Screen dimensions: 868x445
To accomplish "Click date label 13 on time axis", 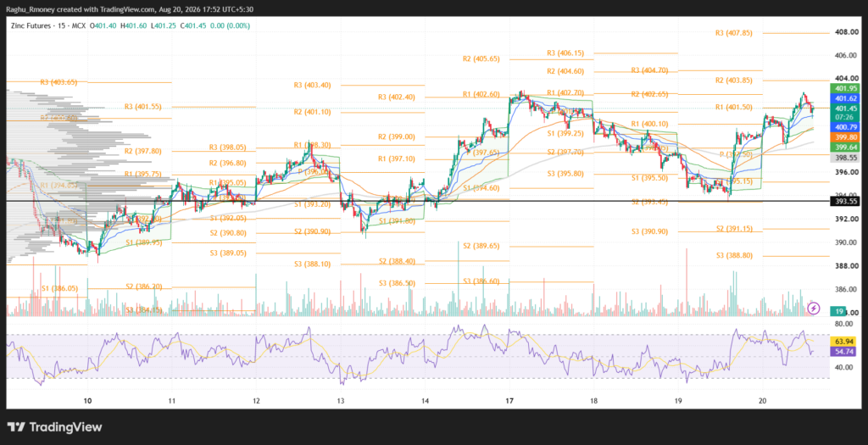I will 341,400.
